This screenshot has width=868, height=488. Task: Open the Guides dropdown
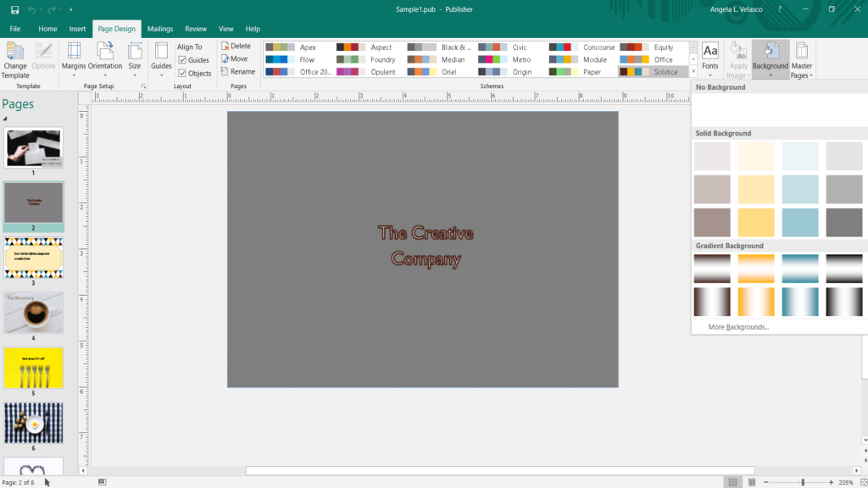[159, 58]
